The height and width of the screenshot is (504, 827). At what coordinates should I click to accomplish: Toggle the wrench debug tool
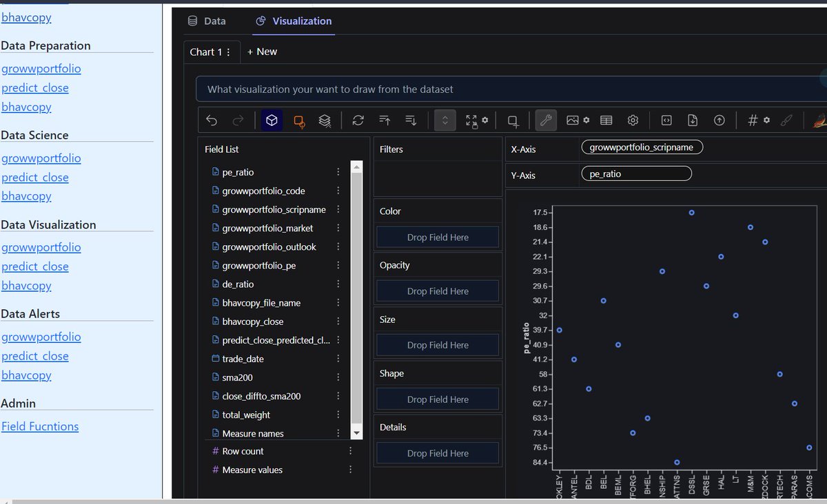click(546, 120)
